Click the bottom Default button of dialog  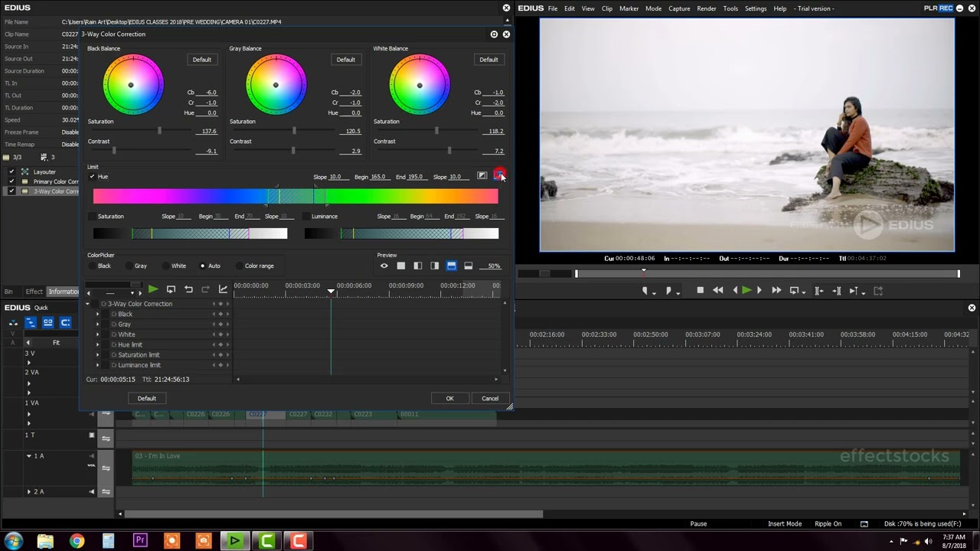click(147, 398)
